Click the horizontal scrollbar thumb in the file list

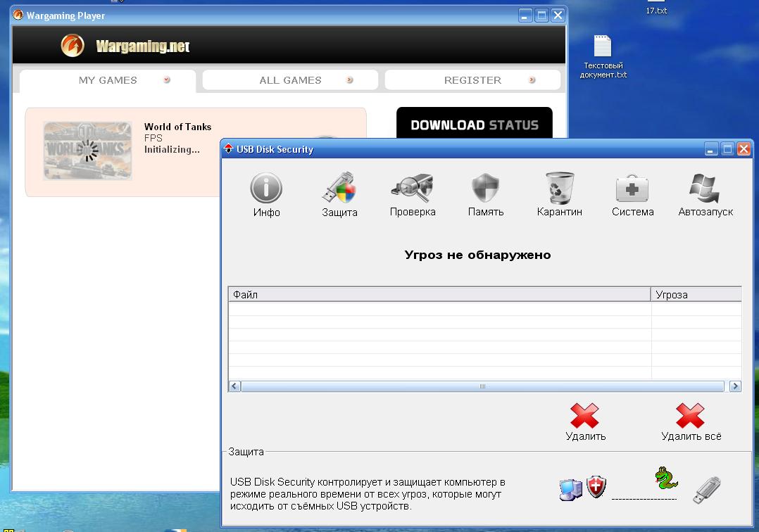click(482, 386)
